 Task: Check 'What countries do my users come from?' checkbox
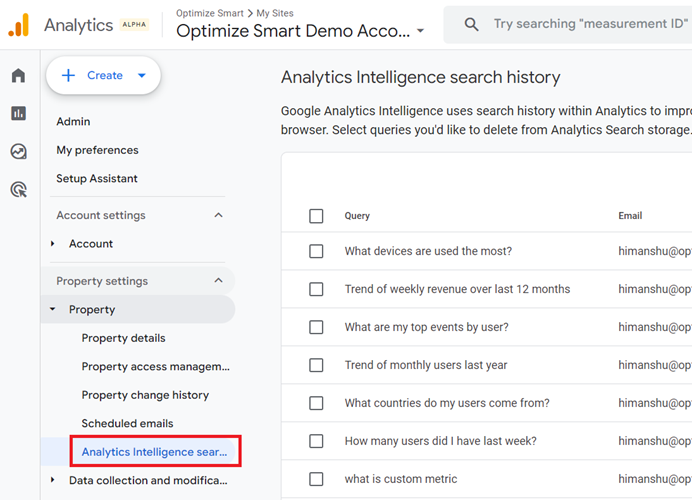(316, 403)
